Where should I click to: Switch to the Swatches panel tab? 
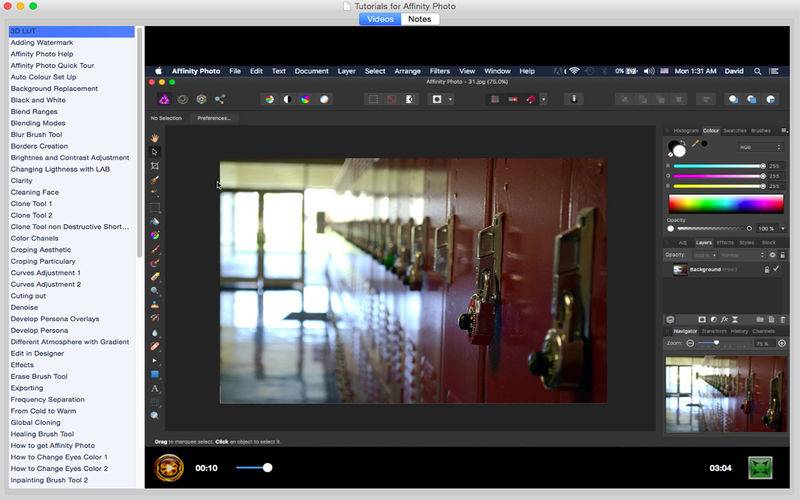(x=735, y=131)
